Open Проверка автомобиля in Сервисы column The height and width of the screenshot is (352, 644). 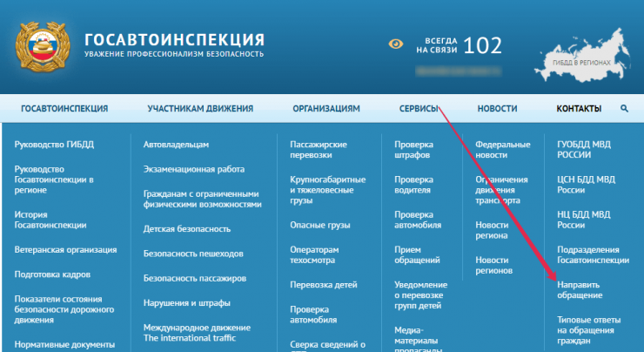[x=418, y=220]
